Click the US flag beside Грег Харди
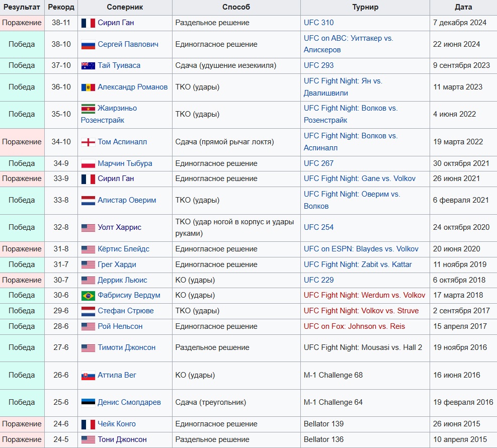 point(88,264)
